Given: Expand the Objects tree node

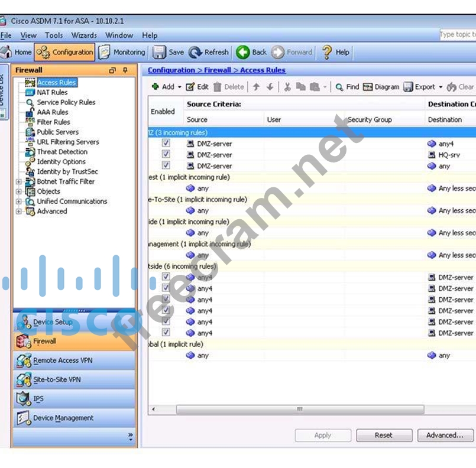Looking at the screenshot, I should [19, 191].
